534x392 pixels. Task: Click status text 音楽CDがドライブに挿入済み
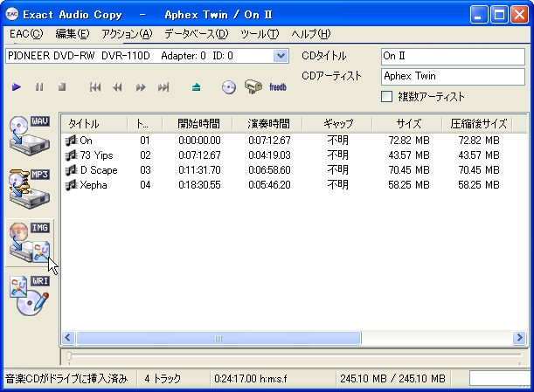pos(66,379)
